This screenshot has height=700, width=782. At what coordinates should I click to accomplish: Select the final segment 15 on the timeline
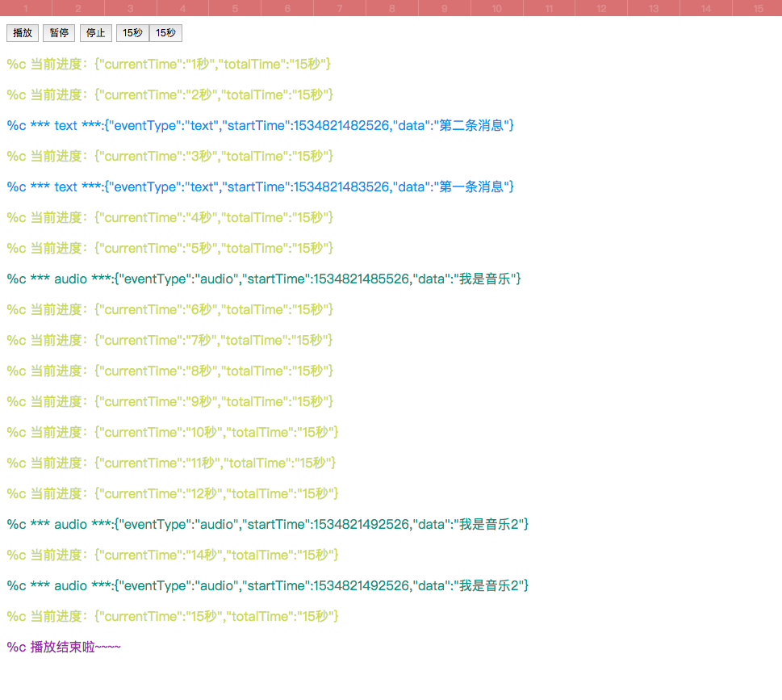pyautogui.click(x=758, y=8)
